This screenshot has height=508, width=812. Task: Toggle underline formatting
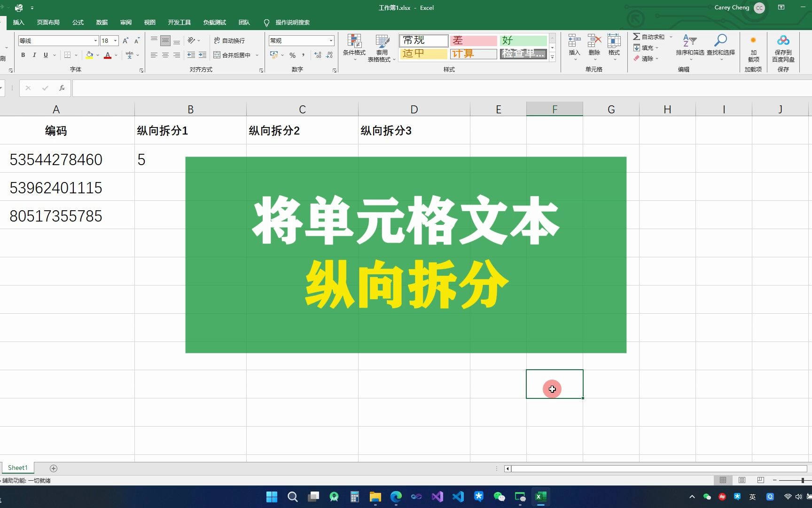[45, 55]
